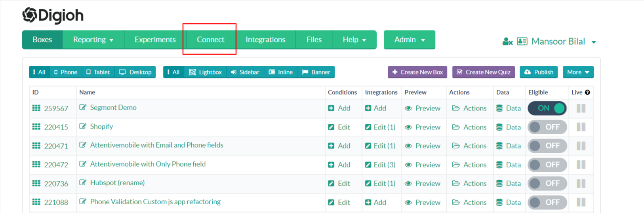Click edit pencil icon next to Segment Demo
The image size is (644, 213).
(x=83, y=107)
